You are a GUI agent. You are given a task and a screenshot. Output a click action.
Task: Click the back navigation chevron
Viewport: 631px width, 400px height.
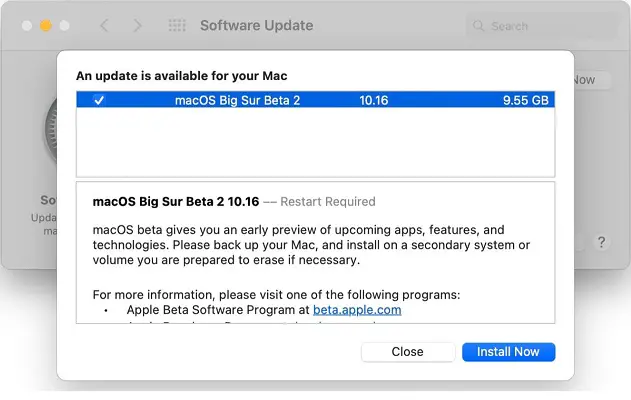102,25
